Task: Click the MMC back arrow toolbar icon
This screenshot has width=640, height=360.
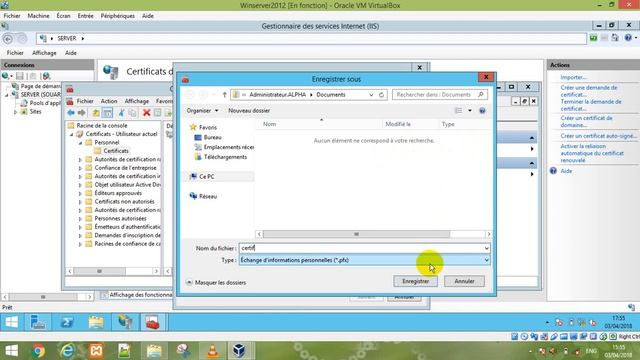Action: 71,113
